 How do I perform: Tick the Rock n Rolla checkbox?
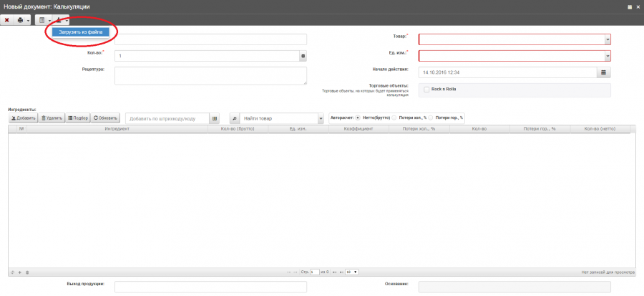pos(426,90)
